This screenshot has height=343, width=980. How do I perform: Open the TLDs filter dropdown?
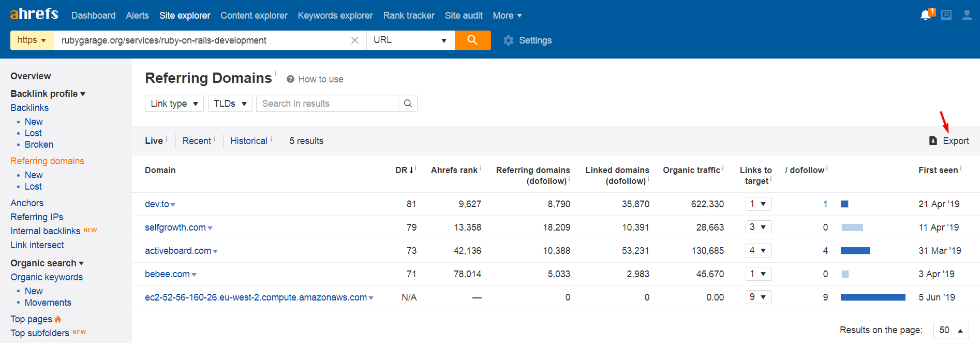[230, 104]
